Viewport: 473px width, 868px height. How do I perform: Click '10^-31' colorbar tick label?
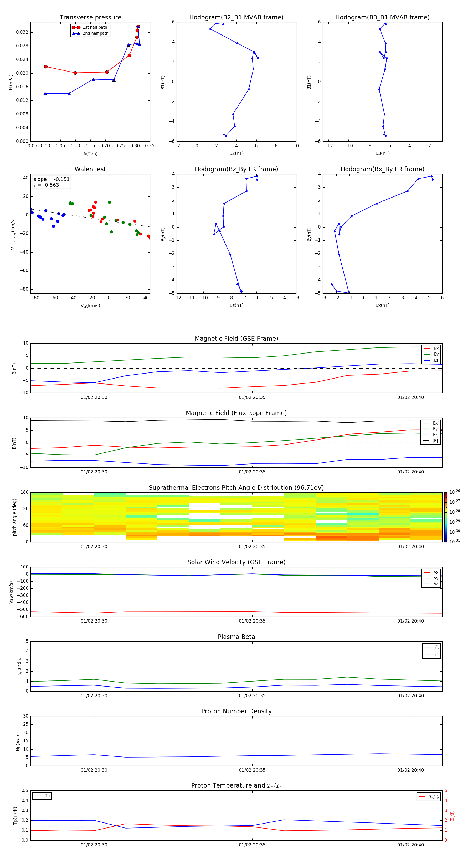(x=455, y=542)
